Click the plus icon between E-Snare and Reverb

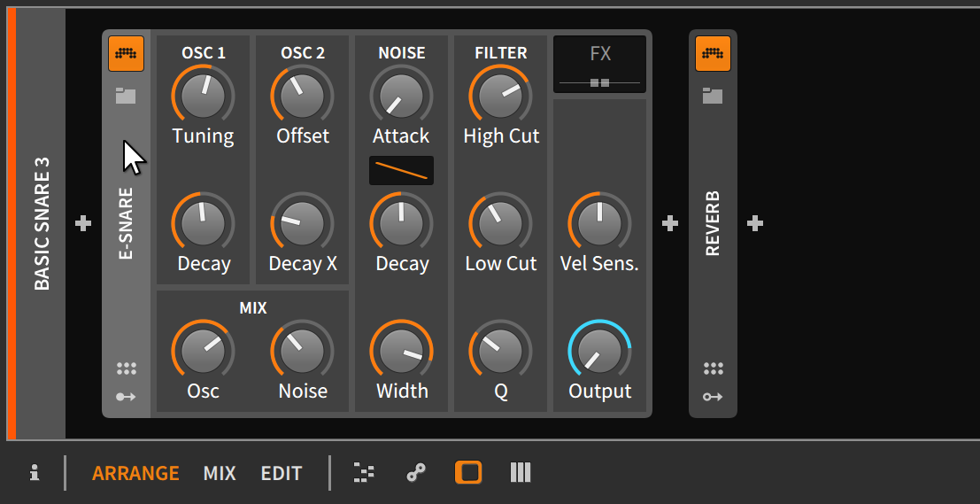coord(670,223)
